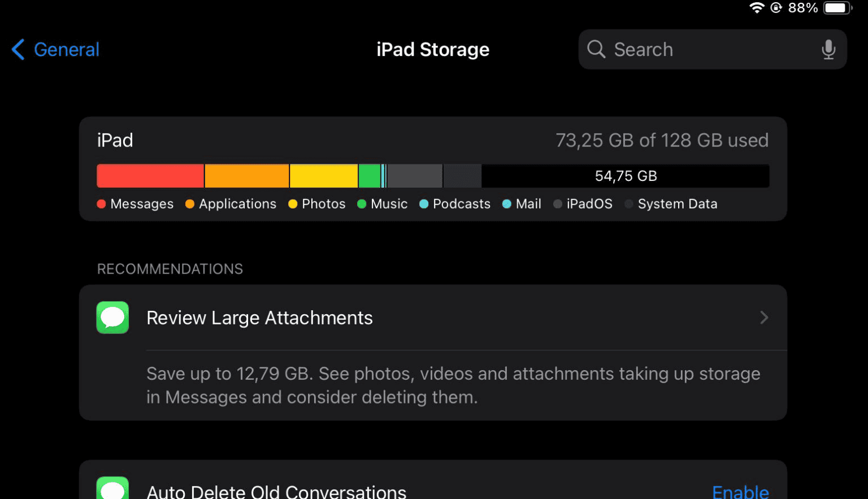Screen dimensions: 868x499
Task: Tap the Messages app icon beside Review Large Attachments
Action: tap(112, 318)
